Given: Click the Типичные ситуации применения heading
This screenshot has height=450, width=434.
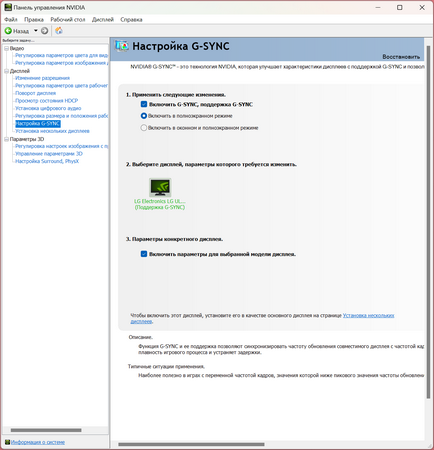Looking at the screenshot, I should tap(166, 367).
